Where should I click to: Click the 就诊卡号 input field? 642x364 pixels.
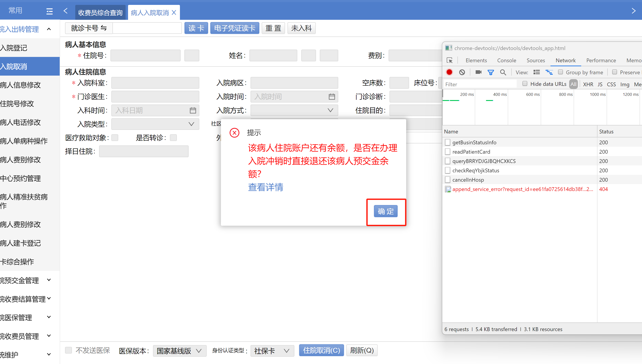click(147, 28)
